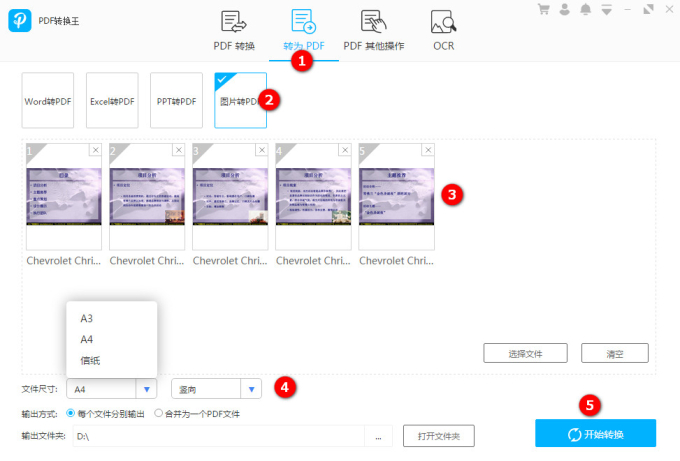
Task: Expand the page orientation dropdown
Action: 251,389
